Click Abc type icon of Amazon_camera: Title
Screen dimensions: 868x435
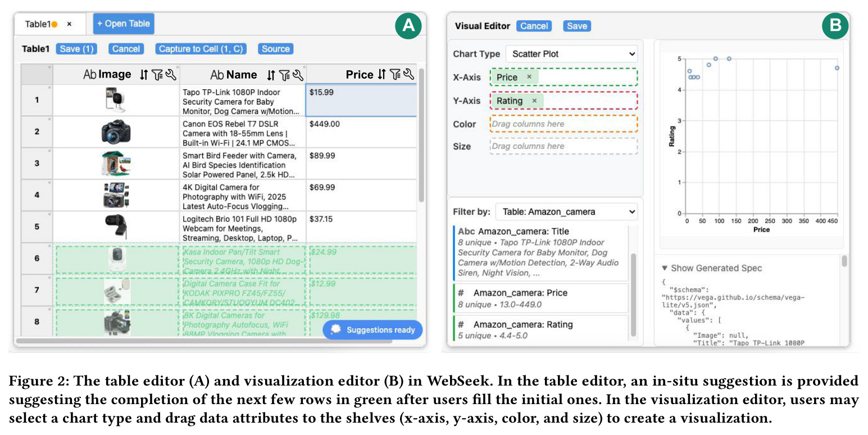pos(466,231)
